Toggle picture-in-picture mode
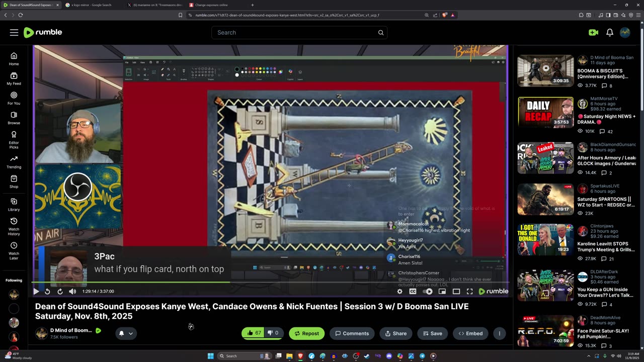644x362 pixels. [x=442, y=291]
